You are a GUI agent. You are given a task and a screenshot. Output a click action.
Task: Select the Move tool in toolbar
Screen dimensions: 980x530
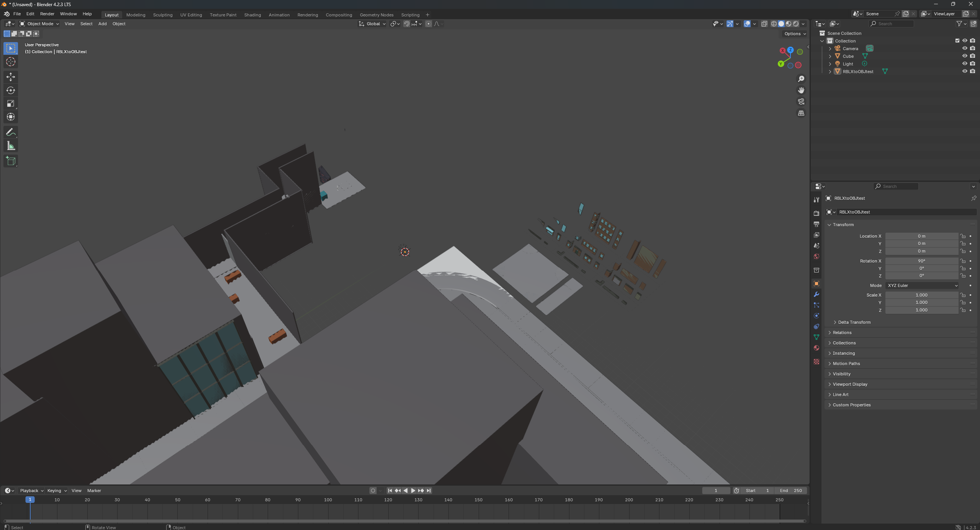pos(11,77)
